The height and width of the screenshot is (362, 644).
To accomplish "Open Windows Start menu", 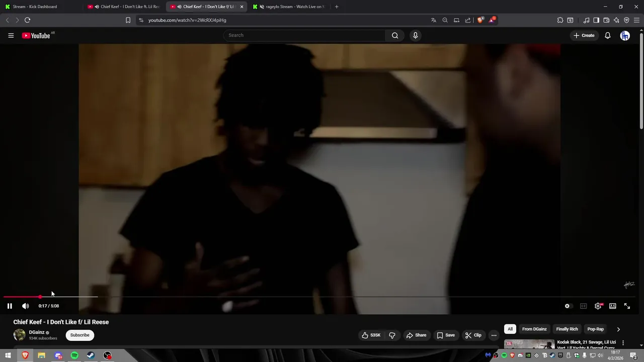I will pyautogui.click(x=8, y=355).
